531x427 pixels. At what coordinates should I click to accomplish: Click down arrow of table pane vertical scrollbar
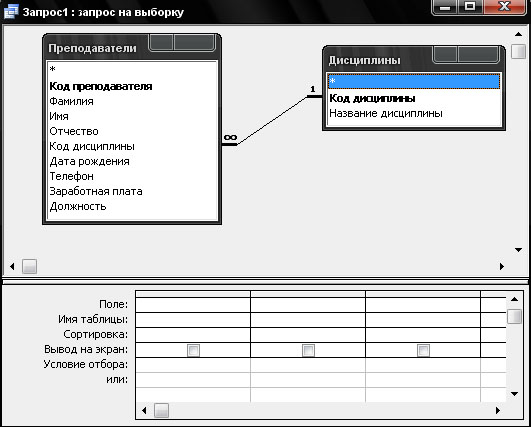pos(518,250)
